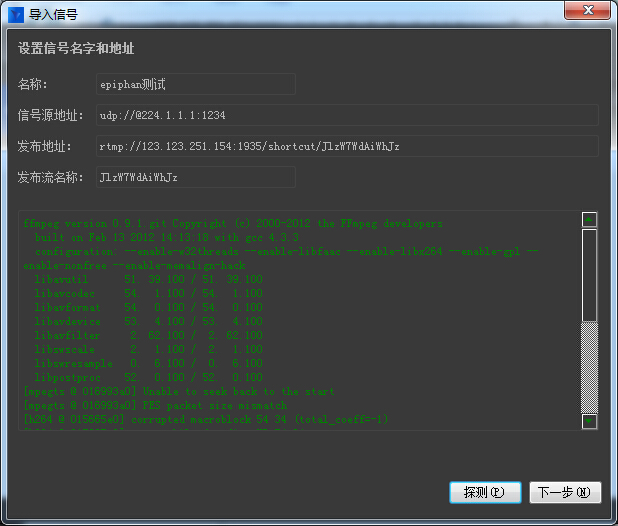Click the log scrollbar up arrow
The image size is (618, 526).
coord(589,220)
